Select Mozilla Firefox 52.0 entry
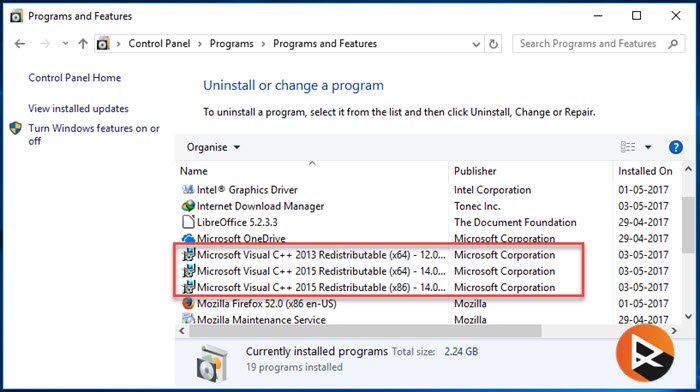The height and width of the screenshot is (392, 700). (x=267, y=304)
